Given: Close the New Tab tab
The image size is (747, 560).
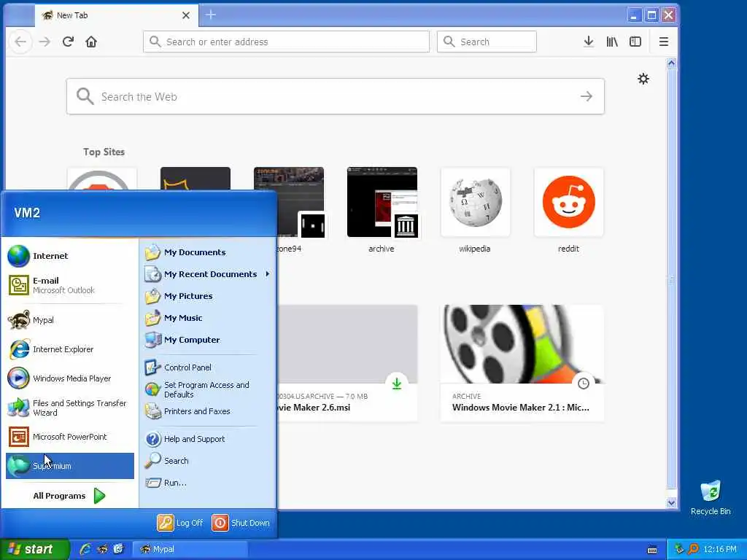Looking at the screenshot, I should (x=186, y=15).
